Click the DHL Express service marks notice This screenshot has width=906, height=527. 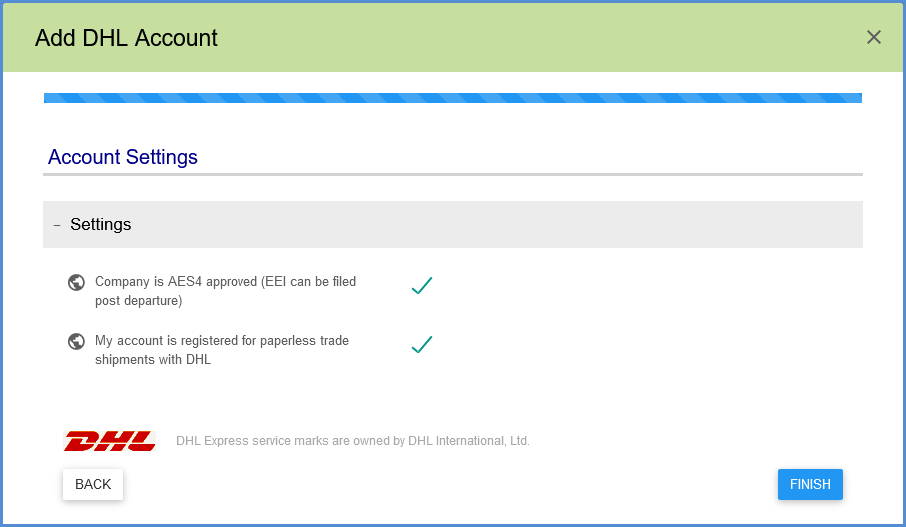click(352, 441)
